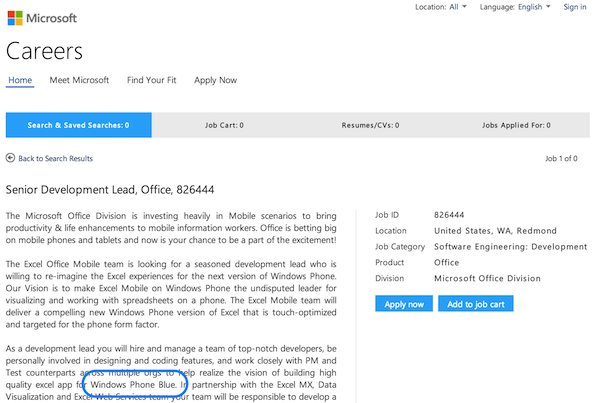600x403 pixels.
Task: Click the Job ID value 826444
Action: [449, 215]
